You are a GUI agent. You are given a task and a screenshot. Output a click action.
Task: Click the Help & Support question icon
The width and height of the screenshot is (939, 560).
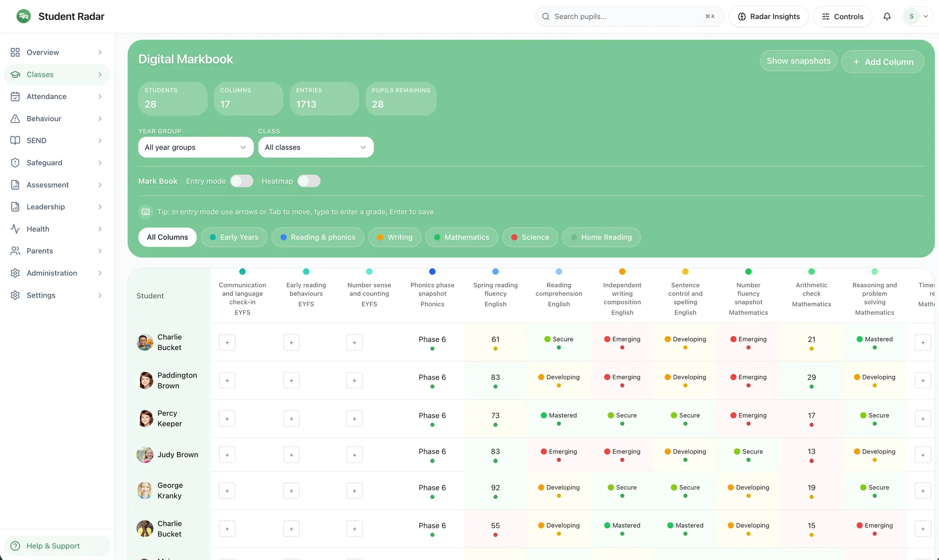(15, 546)
